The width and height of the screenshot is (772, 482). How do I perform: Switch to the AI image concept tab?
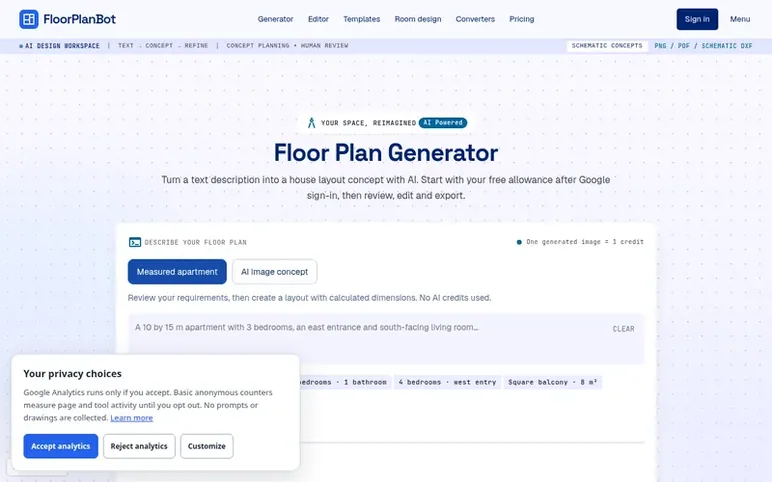coord(274,272)
